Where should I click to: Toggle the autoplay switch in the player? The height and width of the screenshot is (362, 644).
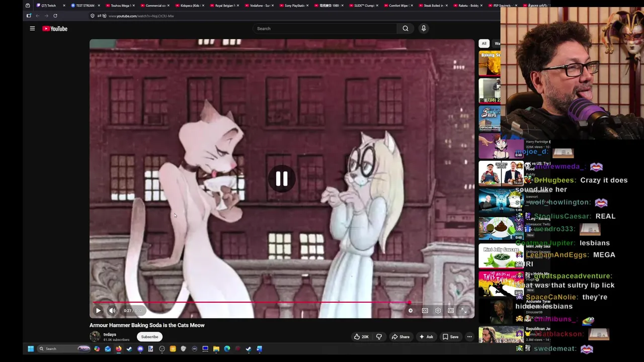(x=411, y=311)
